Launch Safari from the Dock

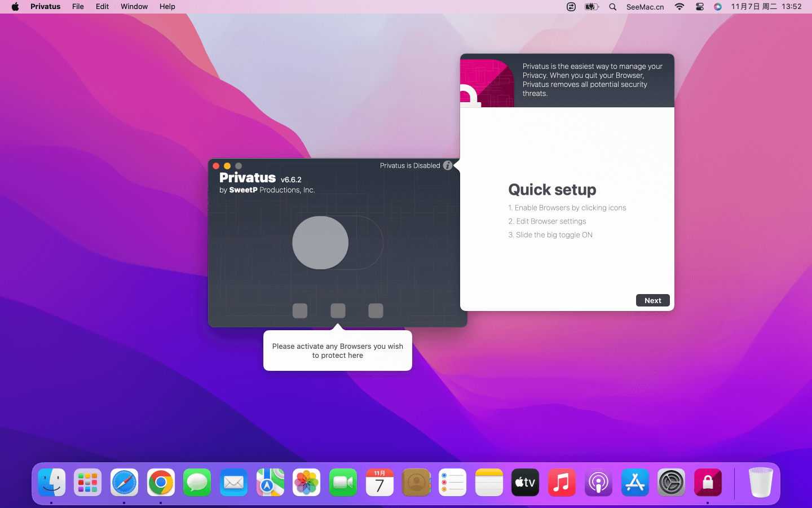click(x=124, y=483)
